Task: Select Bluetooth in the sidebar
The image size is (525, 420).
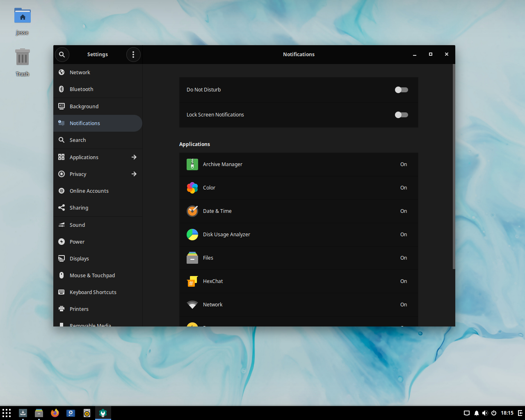Action: (98, 89)
